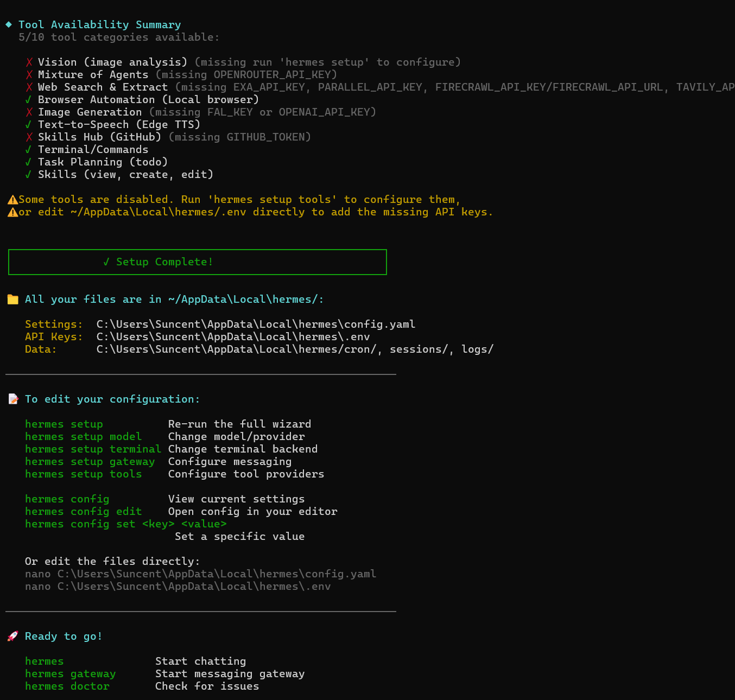Click 'Text-to-Speech (Edge TTS)' text
This screenshot has width=735, height=700.
tap(119, 125)
